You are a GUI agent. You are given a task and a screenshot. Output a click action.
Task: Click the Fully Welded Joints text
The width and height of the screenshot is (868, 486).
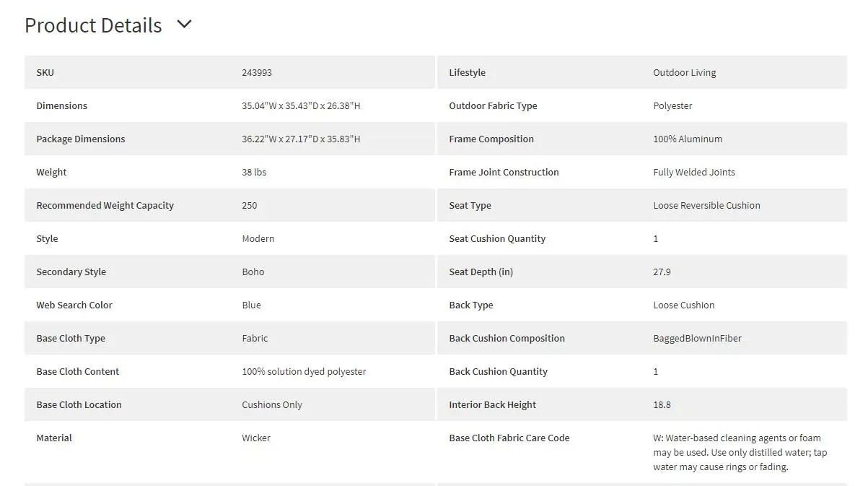click(694, 173)
